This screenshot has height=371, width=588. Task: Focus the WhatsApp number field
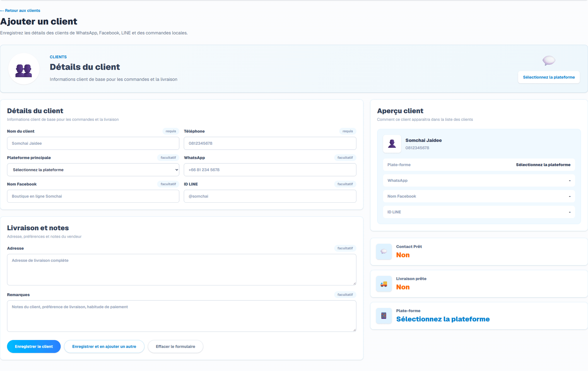click(x=270, y=170)
